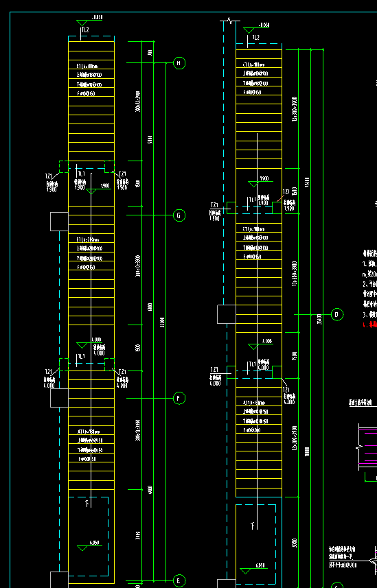Select the fully visible axis bubble labeled E

click(x=179, y=581)
